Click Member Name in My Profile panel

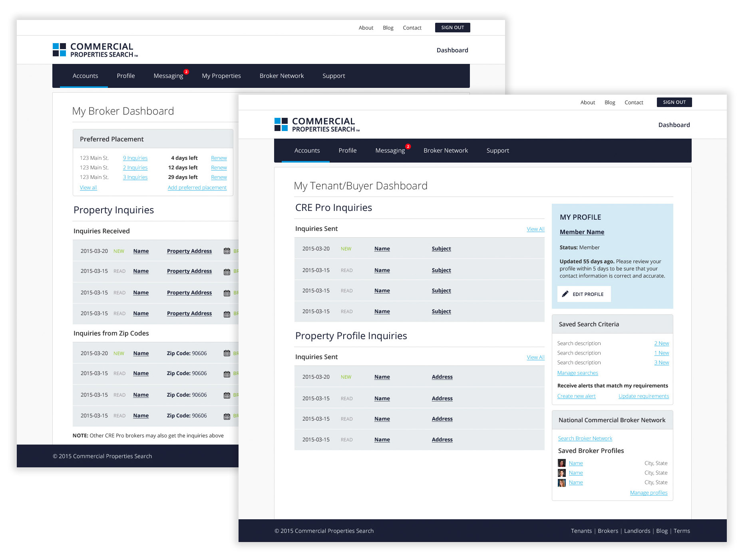point(581,232)
